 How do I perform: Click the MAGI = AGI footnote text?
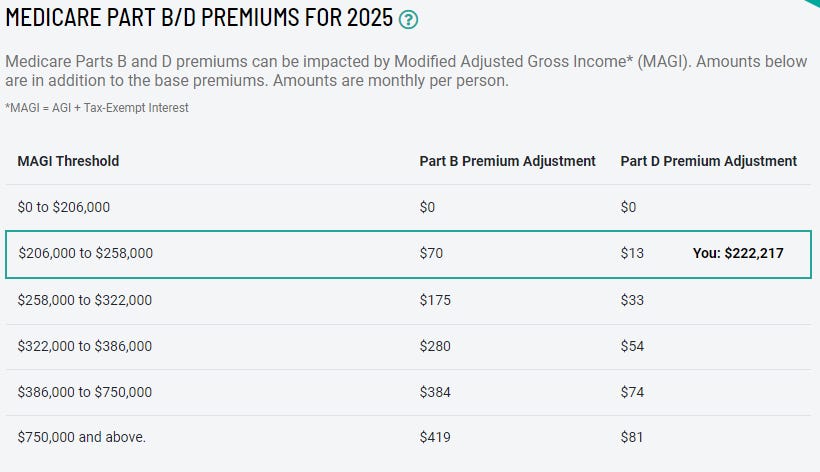pos(97,108)
